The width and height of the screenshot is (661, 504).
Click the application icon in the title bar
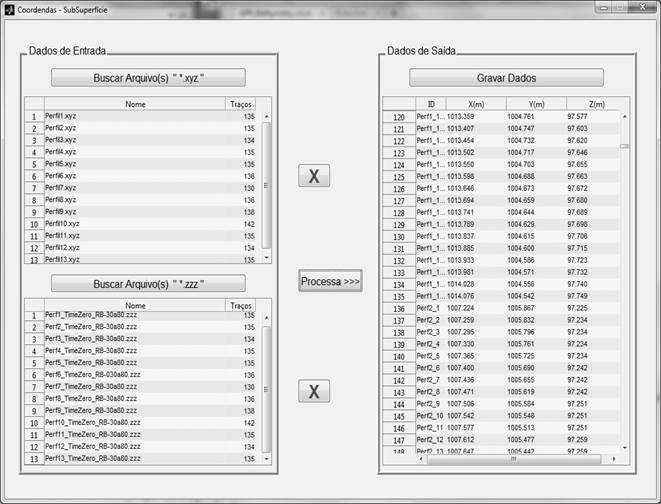pyautogui.click(x=8, y=8)
